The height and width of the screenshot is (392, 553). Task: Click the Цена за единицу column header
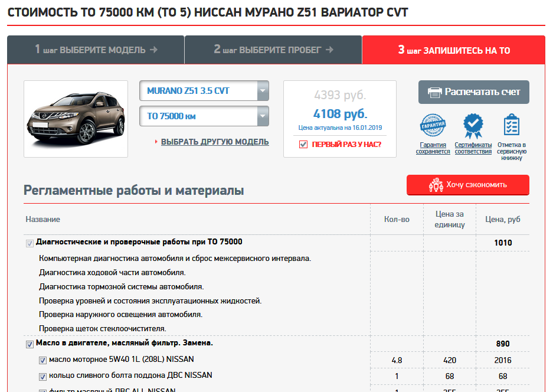pyautogui.click(x=449, y=219)
